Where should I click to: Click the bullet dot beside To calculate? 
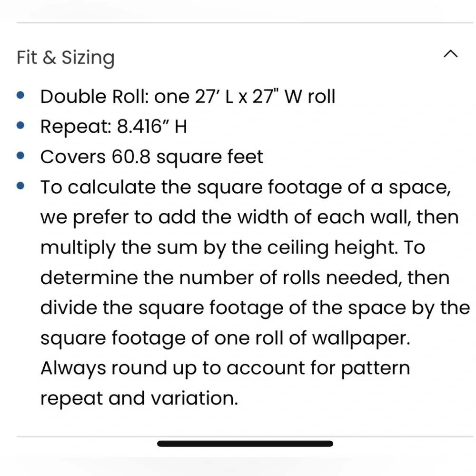[x=20, y=186]
